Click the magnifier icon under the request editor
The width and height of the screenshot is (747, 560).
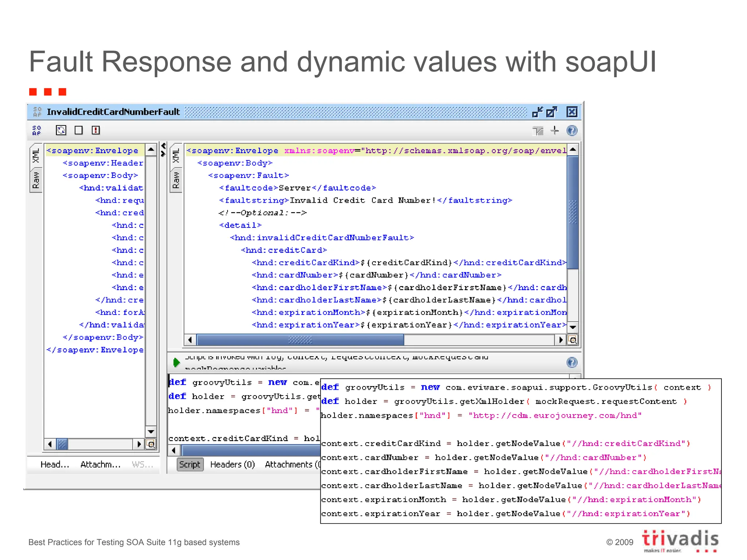coord(151,444)
